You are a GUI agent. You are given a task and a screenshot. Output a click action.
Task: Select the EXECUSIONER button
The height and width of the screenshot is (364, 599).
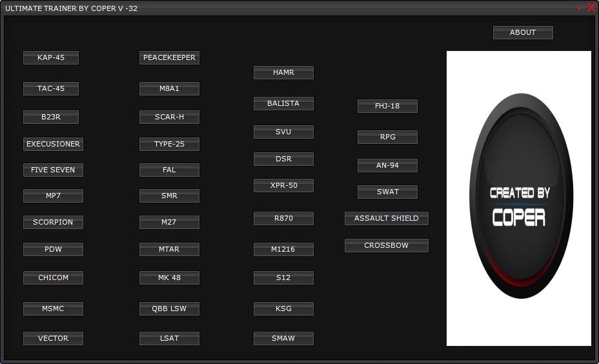[x=53, y=144]
